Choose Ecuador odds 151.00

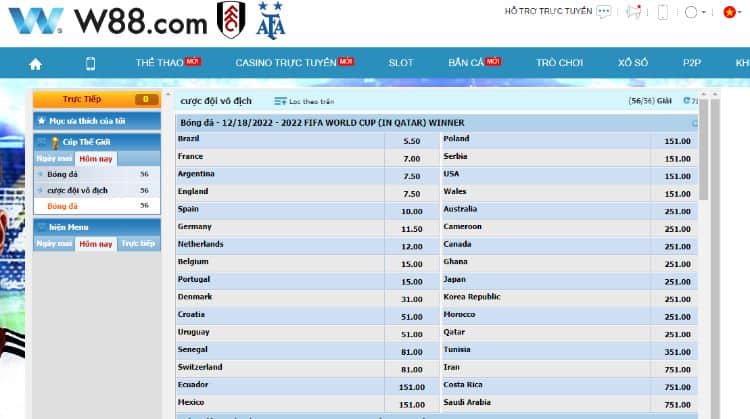411,387
